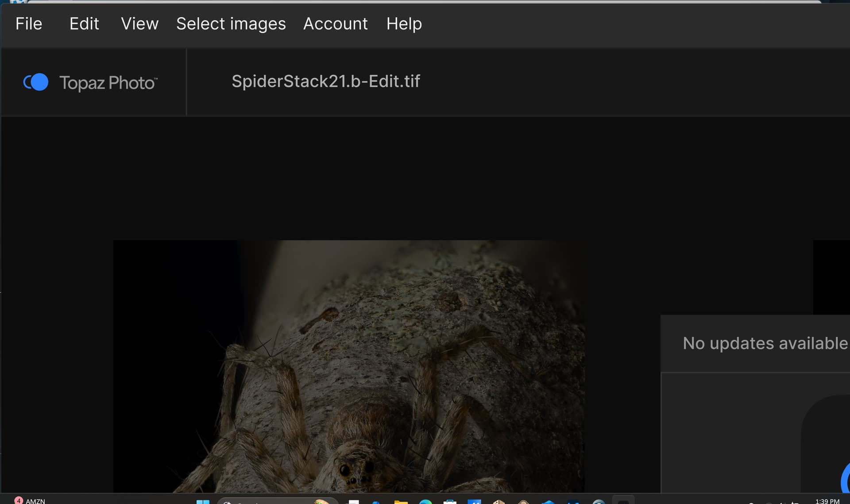Open the Windows Start menu
Screen dimensions: 850x504
tap(203, 501)
